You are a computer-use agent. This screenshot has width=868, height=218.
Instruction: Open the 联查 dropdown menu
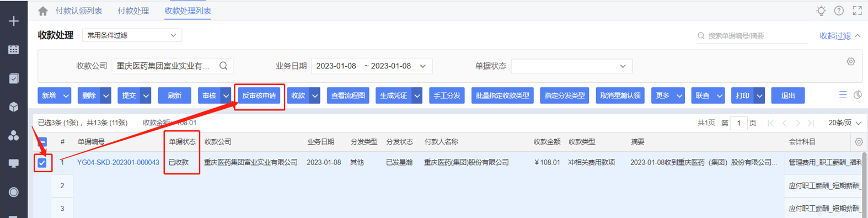(x=708, y=95)
